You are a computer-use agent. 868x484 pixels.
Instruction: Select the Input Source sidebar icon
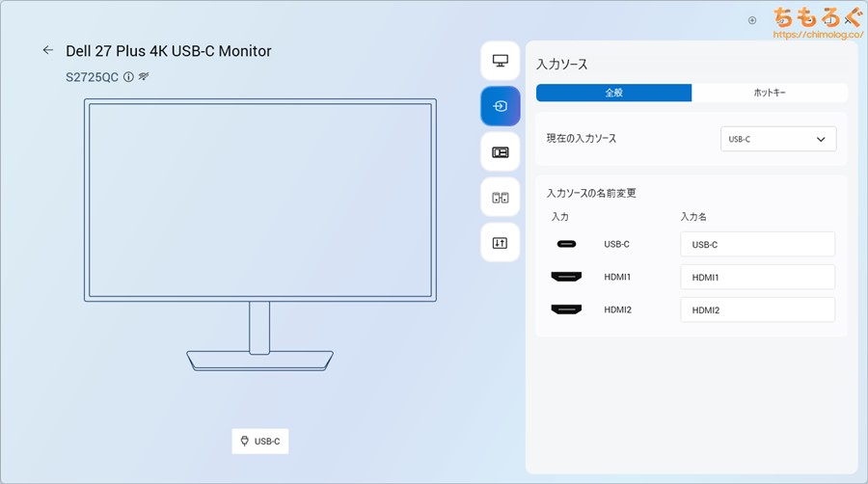pyautogui.click(x=500, y=106)
